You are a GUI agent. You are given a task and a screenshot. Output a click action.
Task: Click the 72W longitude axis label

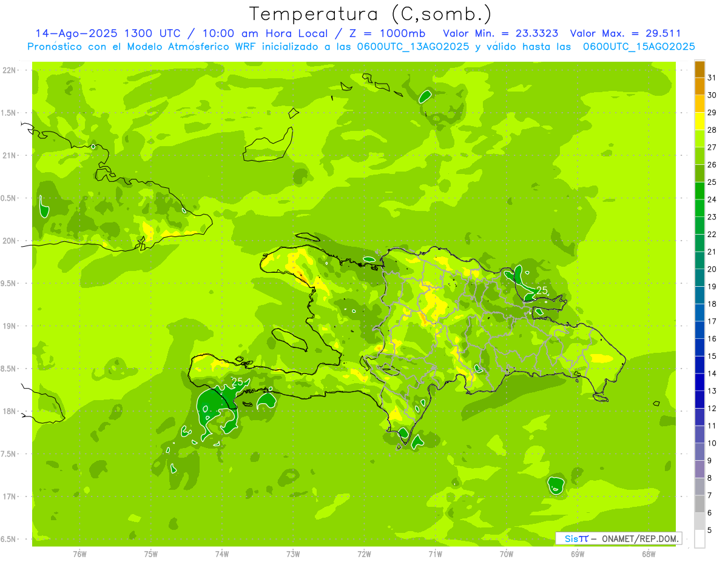(x=365, y=554)
